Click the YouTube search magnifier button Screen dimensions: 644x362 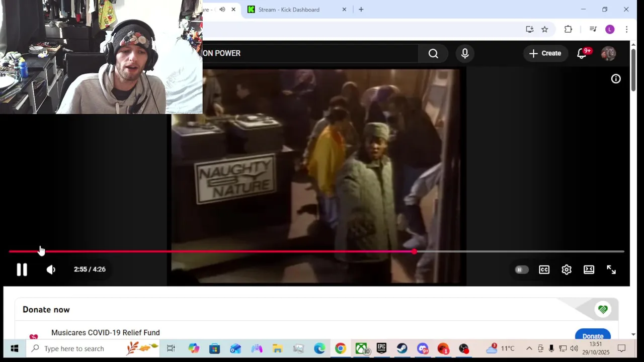point(433,53)
